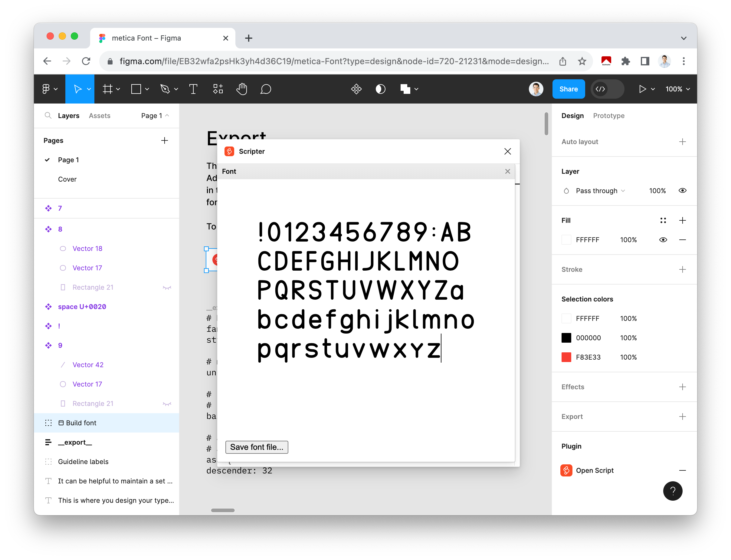The image size is (731, 560).
Task: Show hidden layer Rectangle 21
Action: [x=168, y=287]
